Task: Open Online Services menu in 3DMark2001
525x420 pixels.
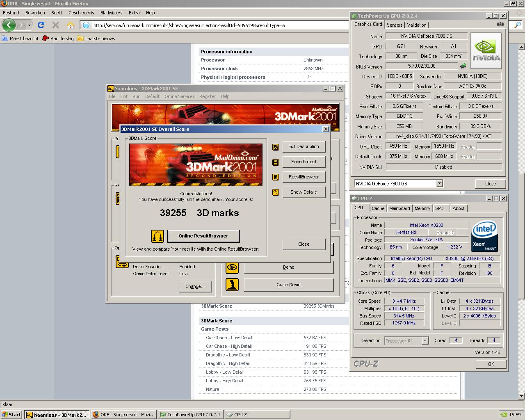Action: [180, 96]
